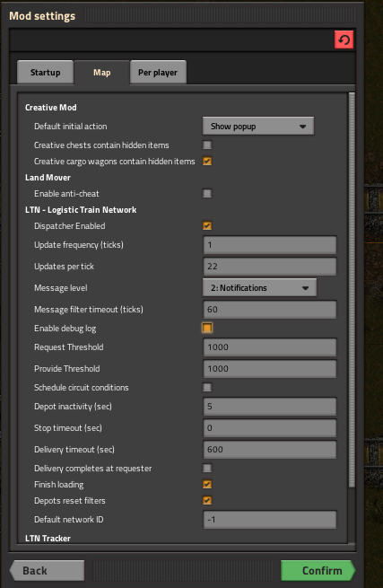Image resolution: width=383 pixels, height=588 pixels.
Task: Click the Stop timeout (sec) field
Action: coord(269,428)
